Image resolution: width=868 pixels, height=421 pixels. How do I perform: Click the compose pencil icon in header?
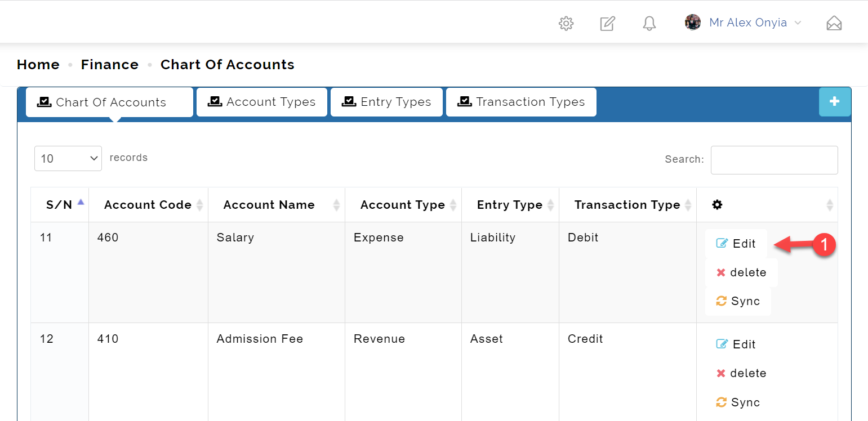point(607,23)
